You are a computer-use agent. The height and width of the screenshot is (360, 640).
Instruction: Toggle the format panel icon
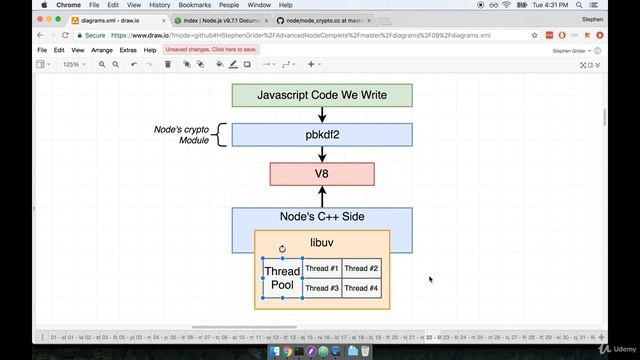tap(591, 65)
